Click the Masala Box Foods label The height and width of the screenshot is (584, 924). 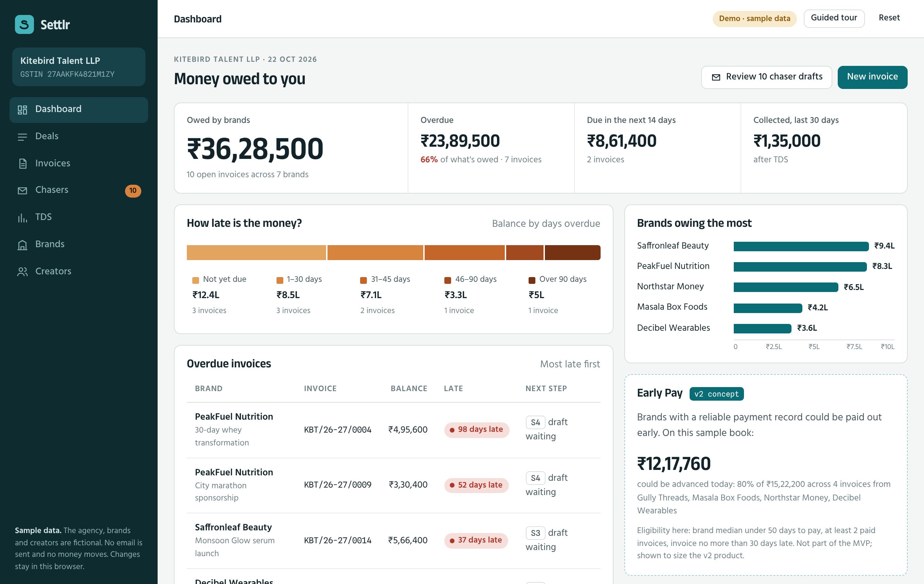pos(672,307)
